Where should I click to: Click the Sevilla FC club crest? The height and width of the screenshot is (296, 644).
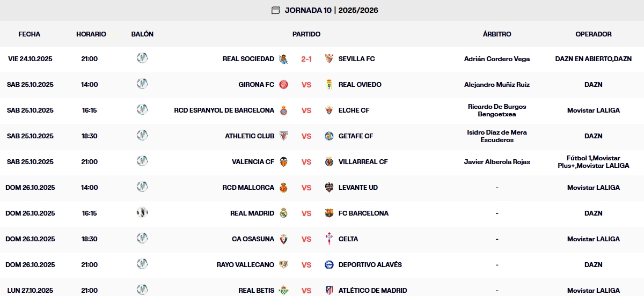pos(329,59)
